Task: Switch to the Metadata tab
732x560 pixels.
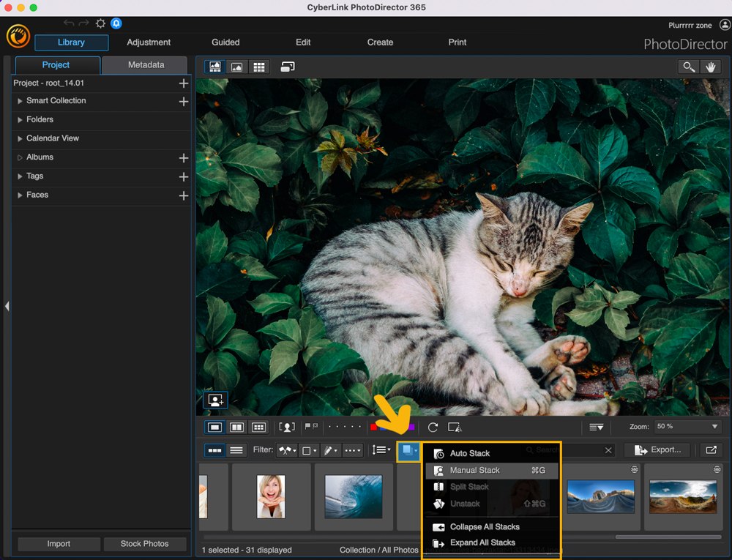Action: coord(144,65)
